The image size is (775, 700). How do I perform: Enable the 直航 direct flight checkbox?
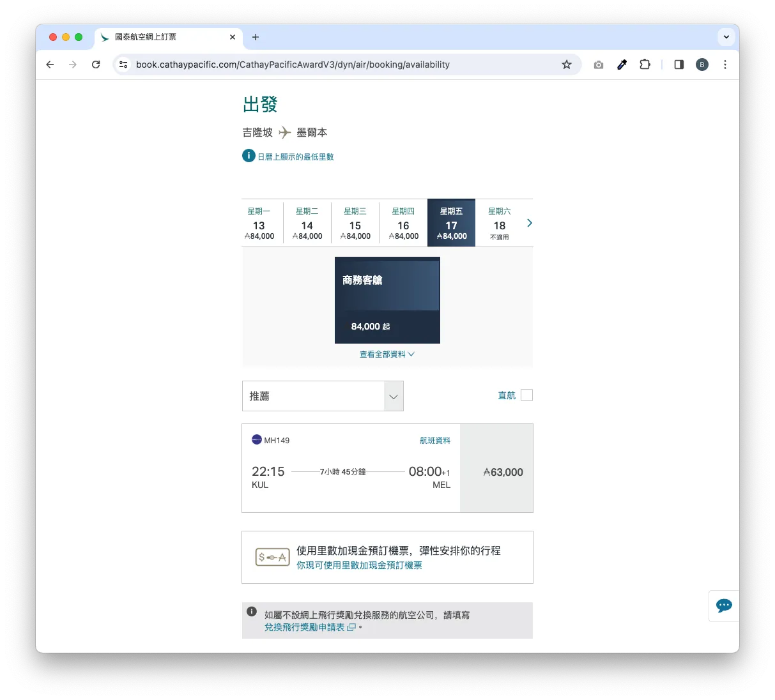pyautogui.click(x=526, y=395)
